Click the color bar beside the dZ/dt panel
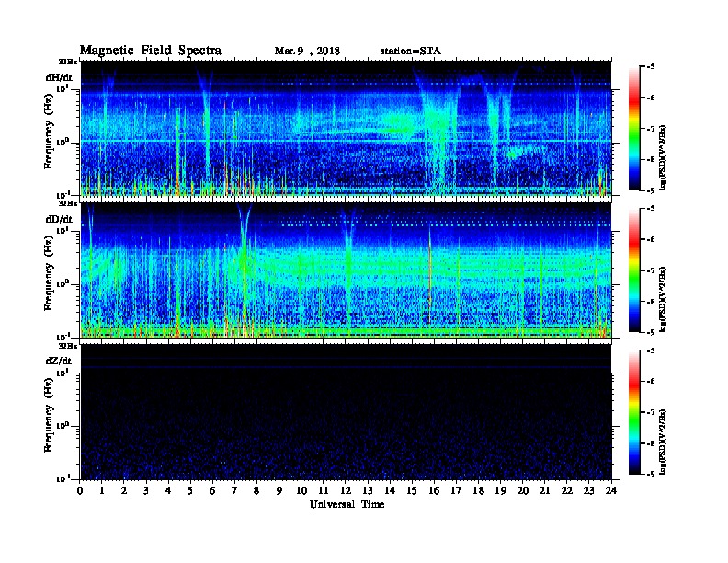This screenshot has height=563, width=728. tap(634, 412)
